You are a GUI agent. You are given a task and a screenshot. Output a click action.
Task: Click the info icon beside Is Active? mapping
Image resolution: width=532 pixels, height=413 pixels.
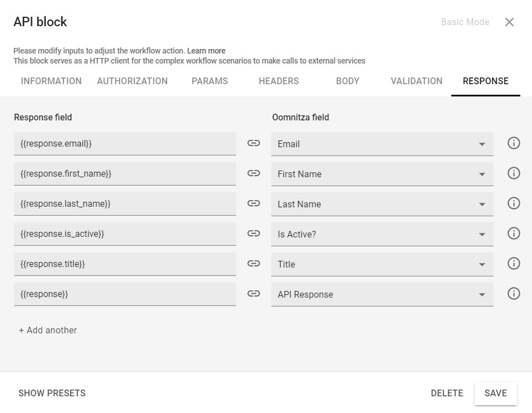(x=513, y=233)
